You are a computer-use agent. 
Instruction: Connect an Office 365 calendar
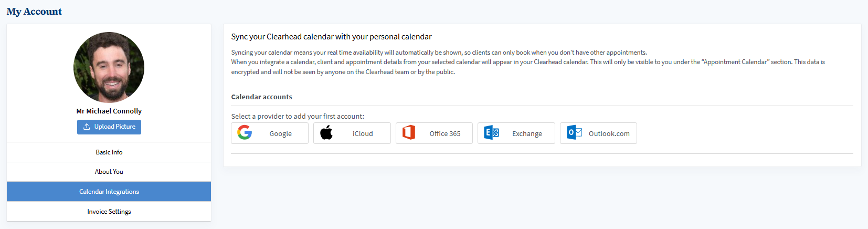tap(444, 133)
